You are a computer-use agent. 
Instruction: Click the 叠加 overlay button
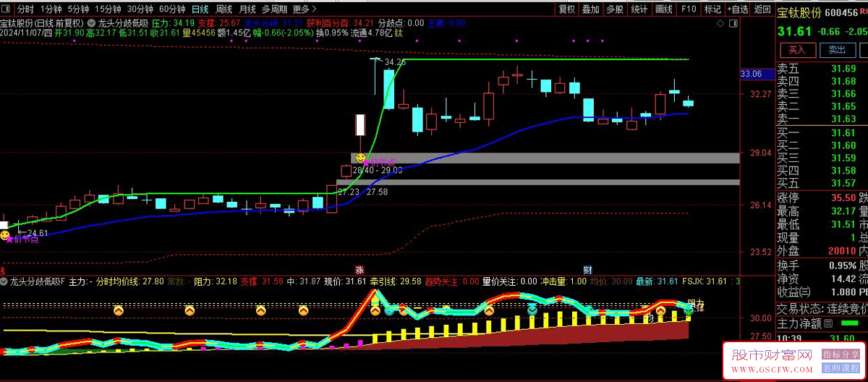coord(591,9)
